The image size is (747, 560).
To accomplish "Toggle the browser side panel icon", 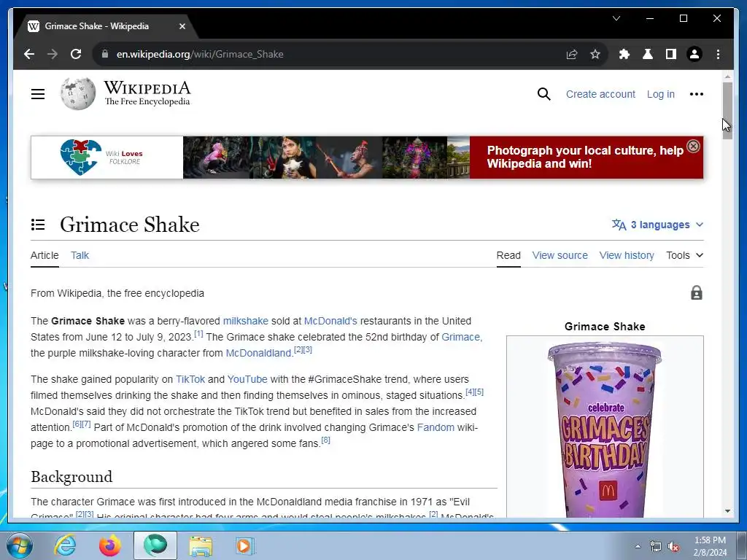I will [x=671, y=54].
